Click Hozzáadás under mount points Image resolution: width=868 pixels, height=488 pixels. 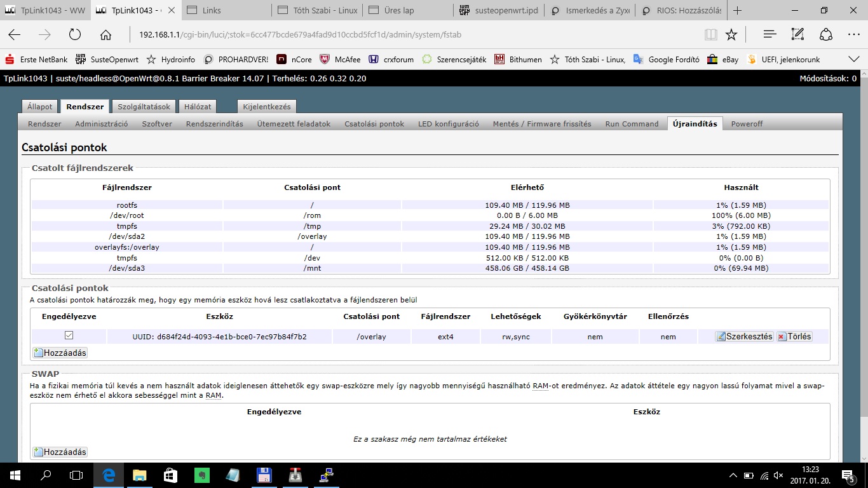point(60,353)
